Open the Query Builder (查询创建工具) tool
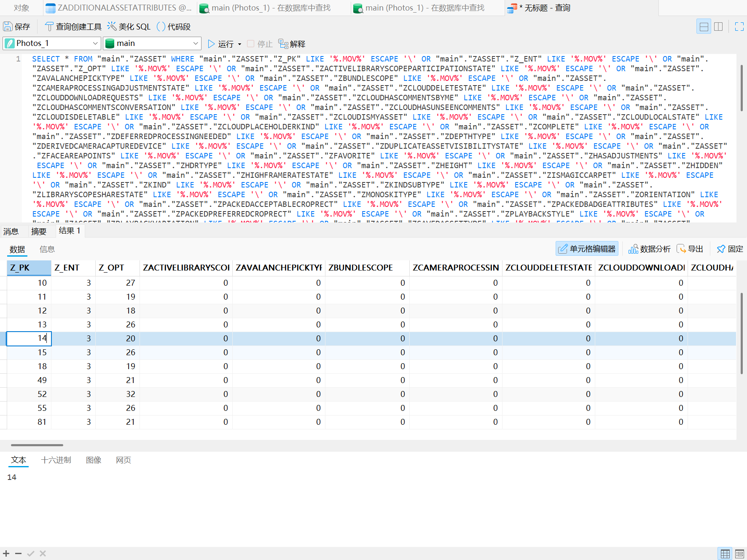Image resolution: width=747 pixels, height=560 pixels. pos(73,27)
